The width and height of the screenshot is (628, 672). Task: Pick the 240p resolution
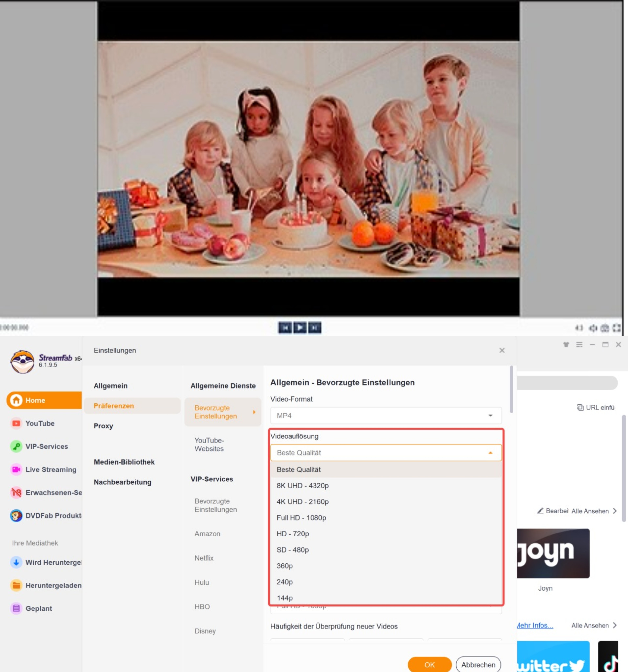(386, 582)
